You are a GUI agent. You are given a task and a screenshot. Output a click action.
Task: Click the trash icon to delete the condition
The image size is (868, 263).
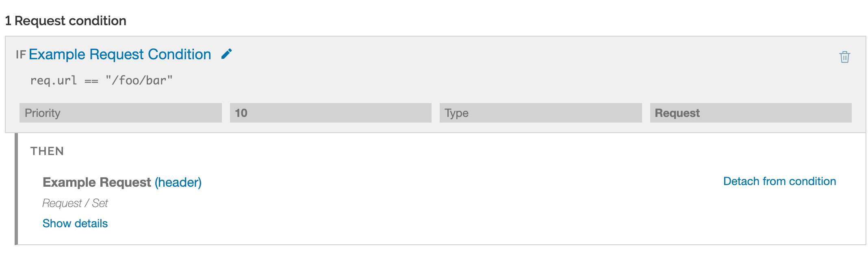click(845, 57)
